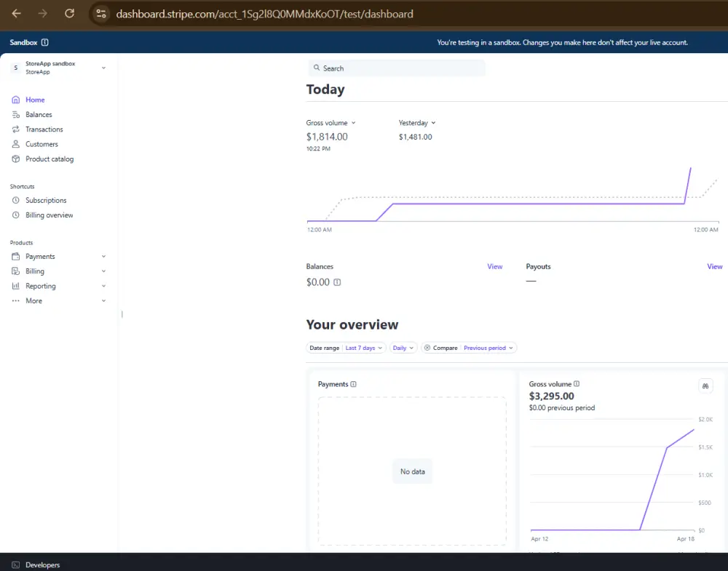This screenshot has width=728, height=571.
Task: Click the More ellipsis icon
Action: tap(16, 300)
